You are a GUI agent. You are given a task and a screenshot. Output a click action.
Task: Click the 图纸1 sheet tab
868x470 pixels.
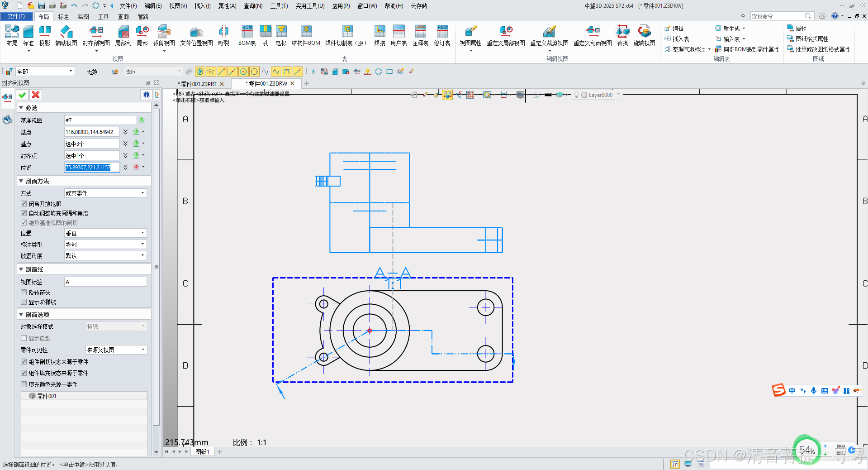202,452
